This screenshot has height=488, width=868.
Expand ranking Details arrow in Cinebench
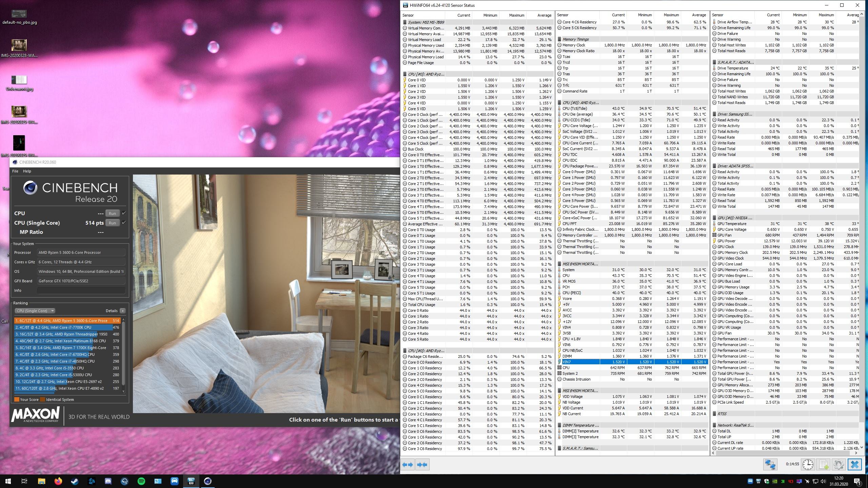(122, 311)
